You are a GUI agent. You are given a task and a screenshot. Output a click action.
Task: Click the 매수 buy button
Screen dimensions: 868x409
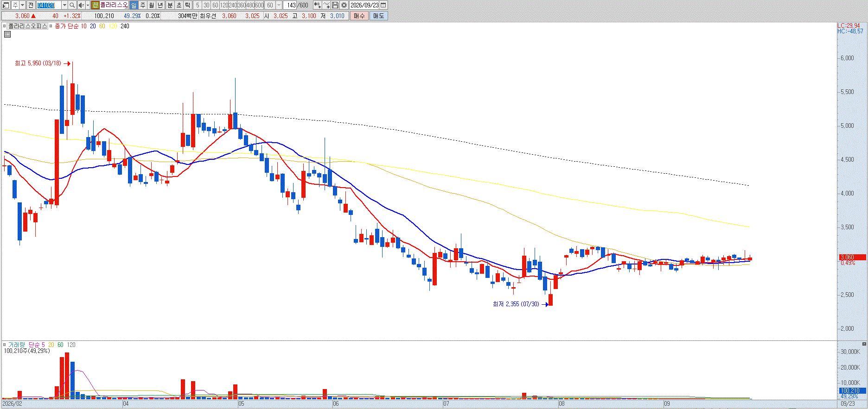pos(359,16)
